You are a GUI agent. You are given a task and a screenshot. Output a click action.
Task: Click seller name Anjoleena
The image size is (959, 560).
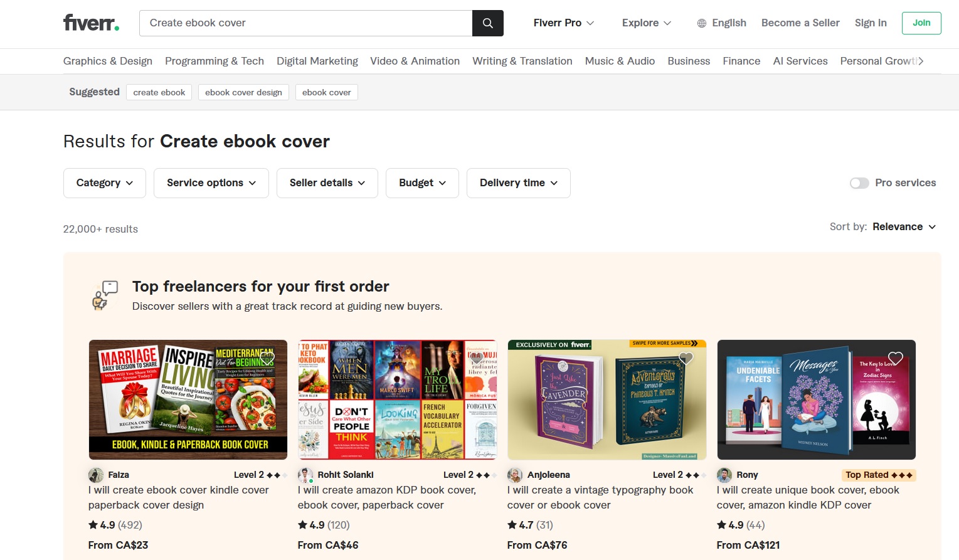(x=549, y=475)
